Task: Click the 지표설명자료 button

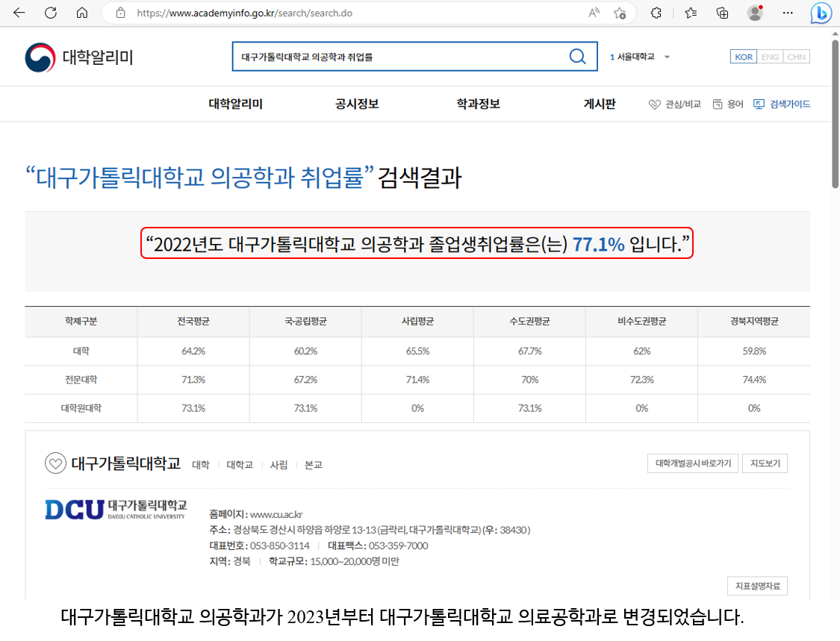Action: [x=758, y=586]
